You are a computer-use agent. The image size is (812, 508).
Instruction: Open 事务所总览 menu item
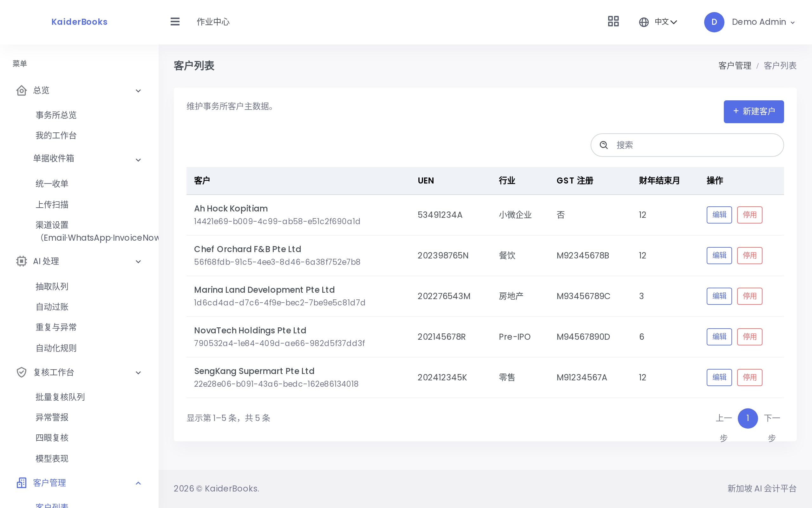click(56, 115)
